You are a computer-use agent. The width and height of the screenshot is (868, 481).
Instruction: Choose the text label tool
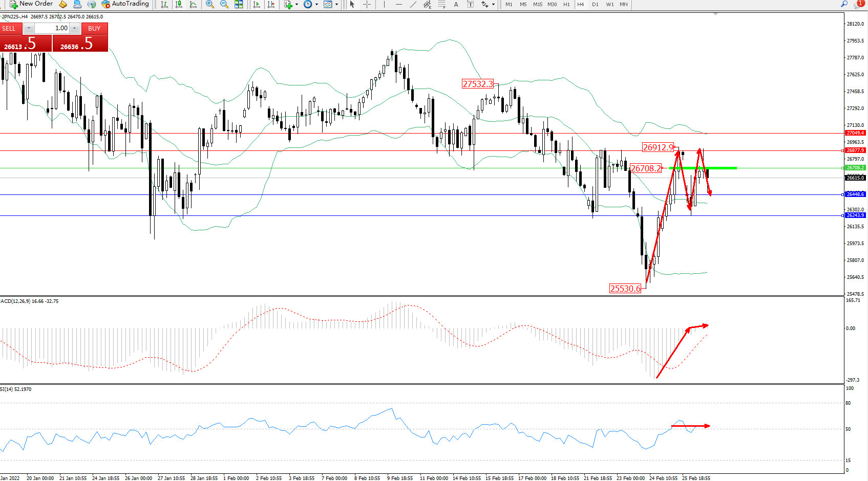(456, 4)
